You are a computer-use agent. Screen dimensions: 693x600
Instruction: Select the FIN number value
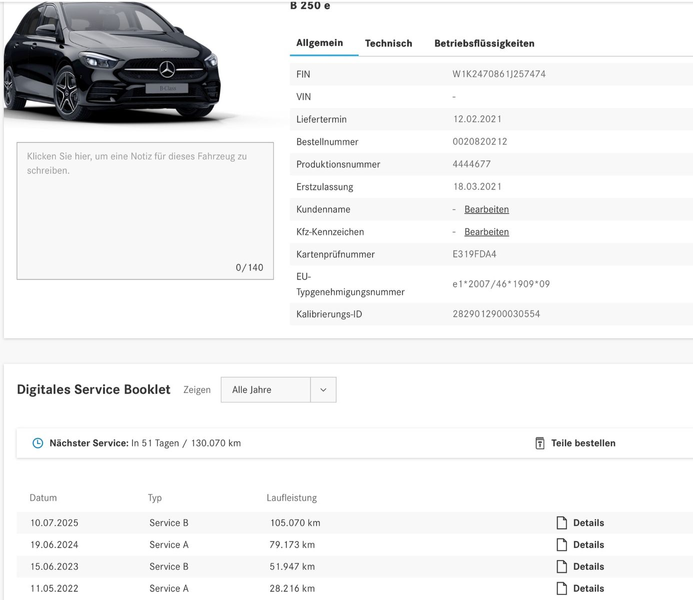(x=499, y=74)
